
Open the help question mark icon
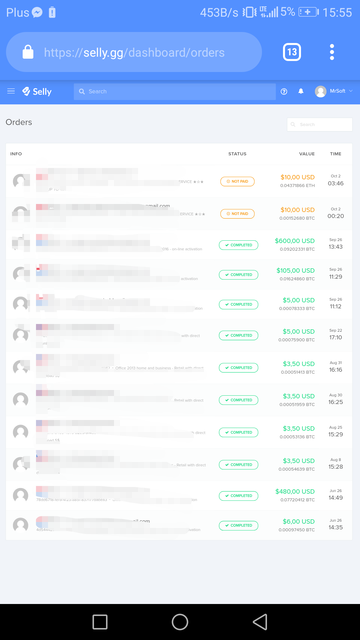pos(284,91)
